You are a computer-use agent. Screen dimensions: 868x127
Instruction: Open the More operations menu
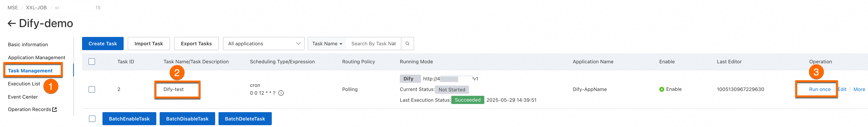coord(859,89)
